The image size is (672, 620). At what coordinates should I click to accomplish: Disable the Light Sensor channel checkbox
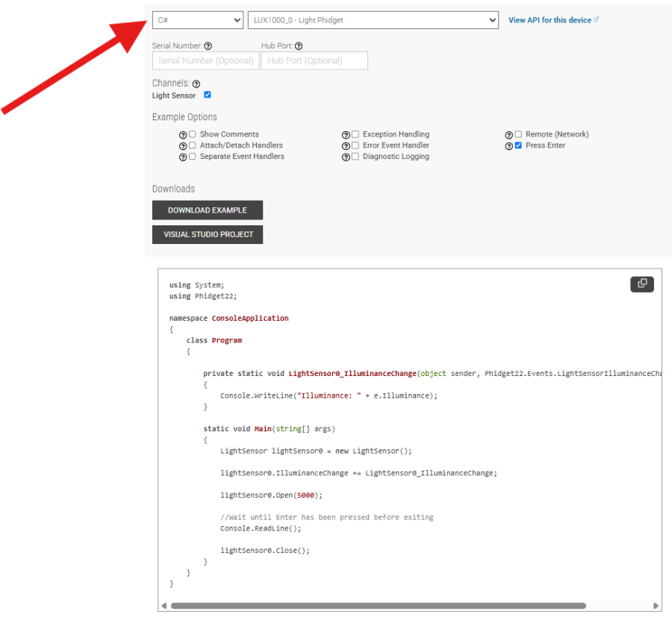pos(207,95)
